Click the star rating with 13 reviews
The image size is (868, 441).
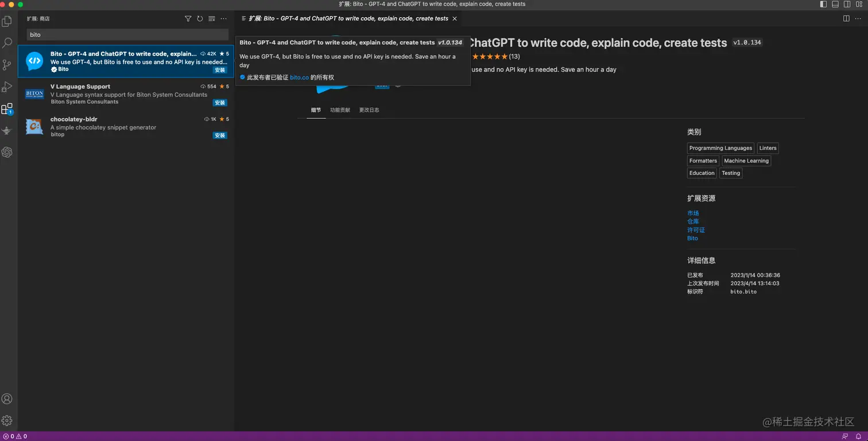495,56
